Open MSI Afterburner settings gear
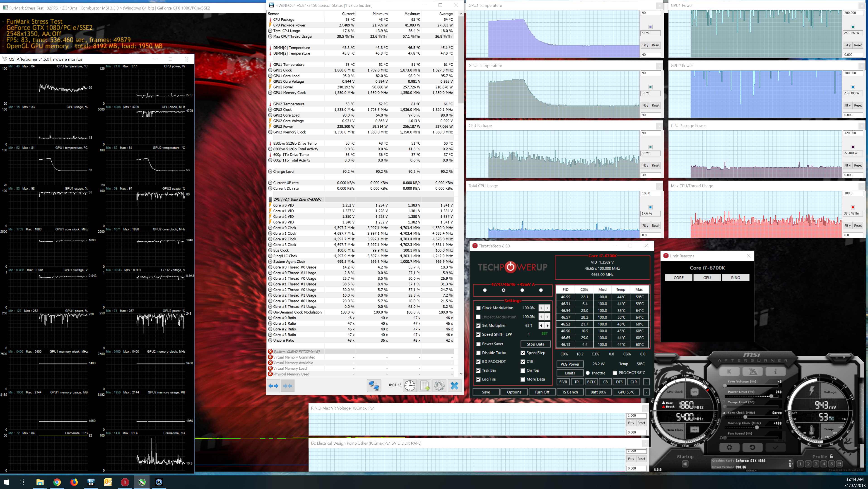The image size is (868, 489). coord(729,447)
